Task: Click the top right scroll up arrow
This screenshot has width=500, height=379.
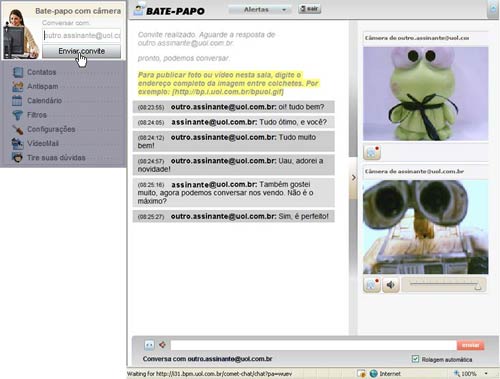Action: 493,9
